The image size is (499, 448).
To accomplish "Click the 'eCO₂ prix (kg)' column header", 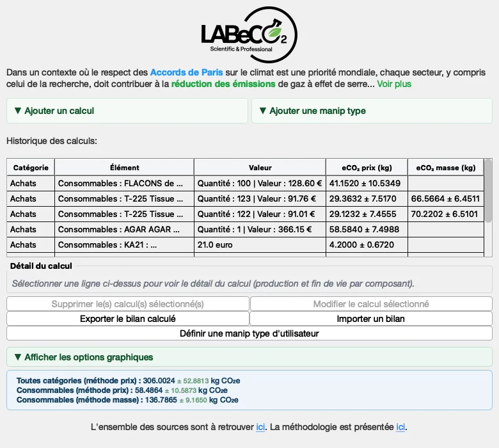I will [367, 168].
